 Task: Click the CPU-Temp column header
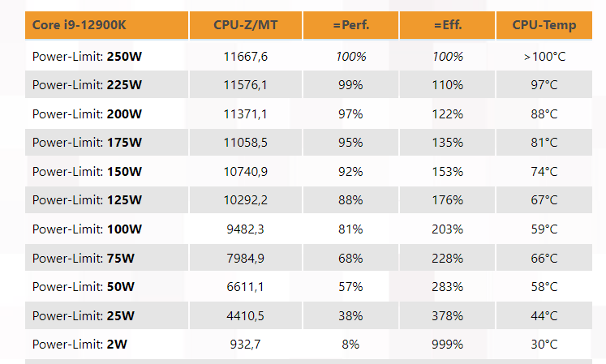[544, 25]
